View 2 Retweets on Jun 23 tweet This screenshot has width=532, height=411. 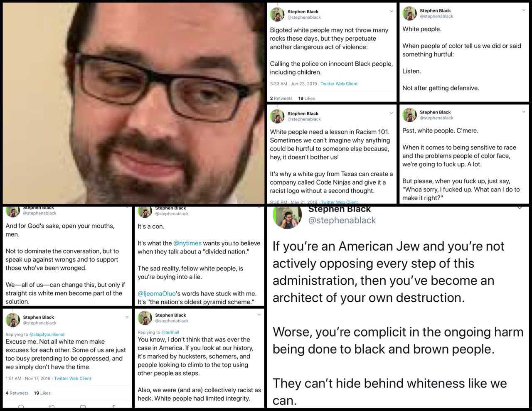[281, 98]
